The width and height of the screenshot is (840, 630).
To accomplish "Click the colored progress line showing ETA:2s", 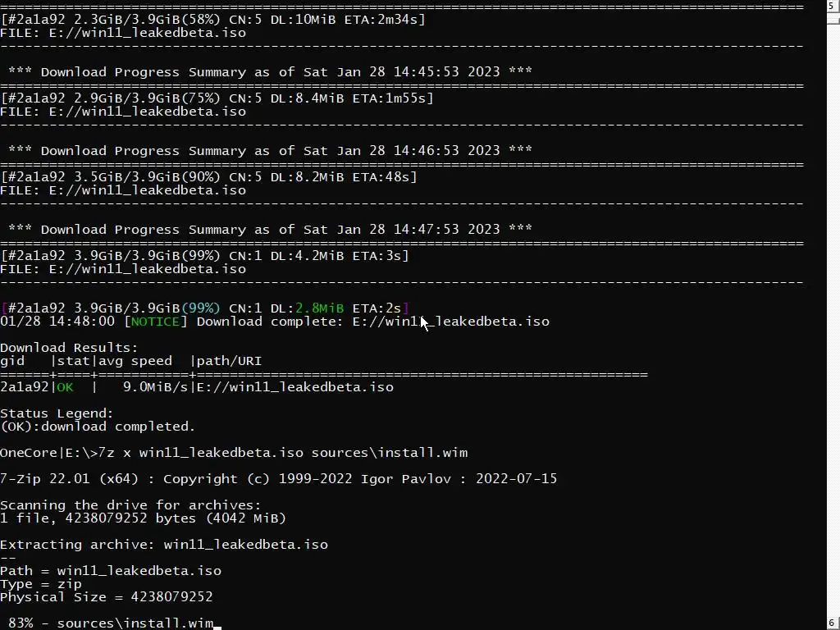I will click(204, 308).
